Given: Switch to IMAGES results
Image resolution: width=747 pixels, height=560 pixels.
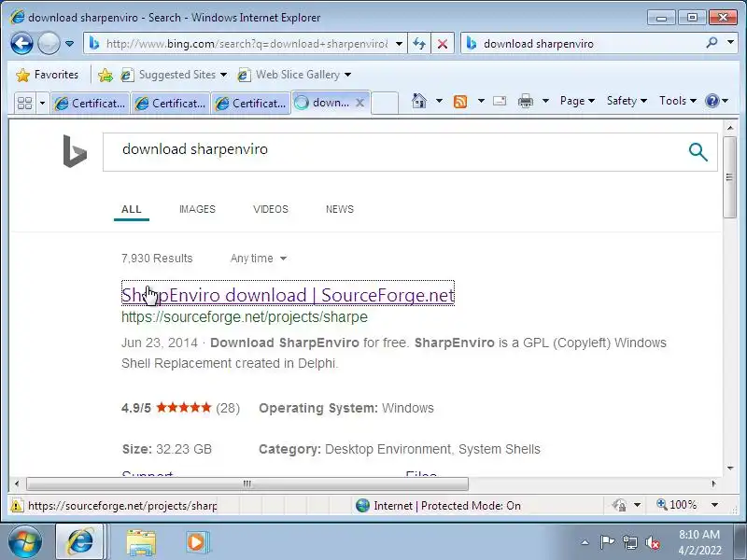Looking at the screenshot, I should 197,209.
